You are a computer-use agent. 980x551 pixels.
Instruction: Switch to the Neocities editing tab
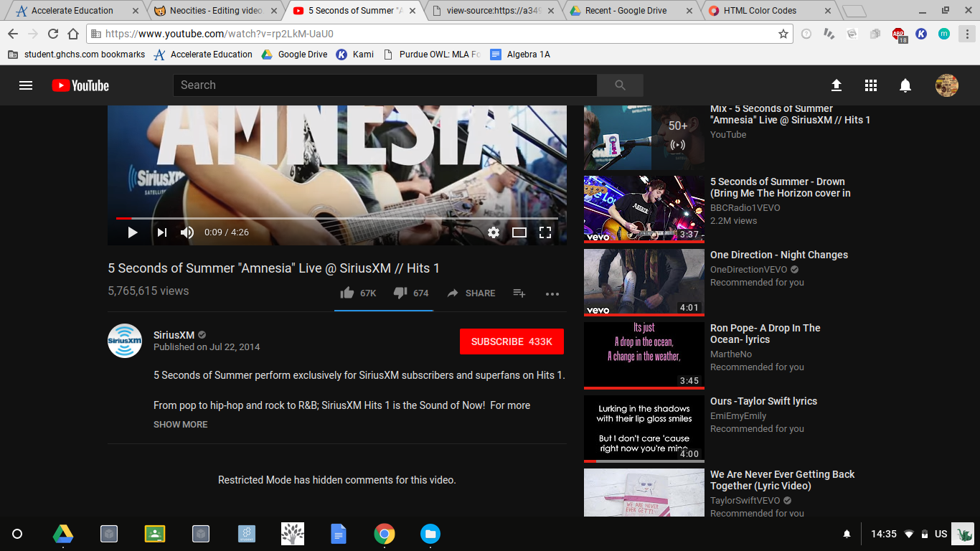pos(215,11)
